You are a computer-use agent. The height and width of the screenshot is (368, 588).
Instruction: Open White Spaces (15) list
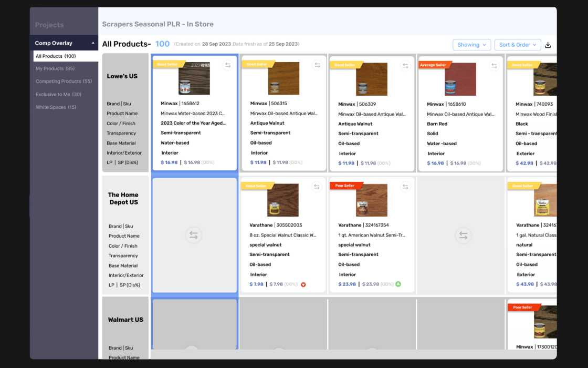[56, 107]
